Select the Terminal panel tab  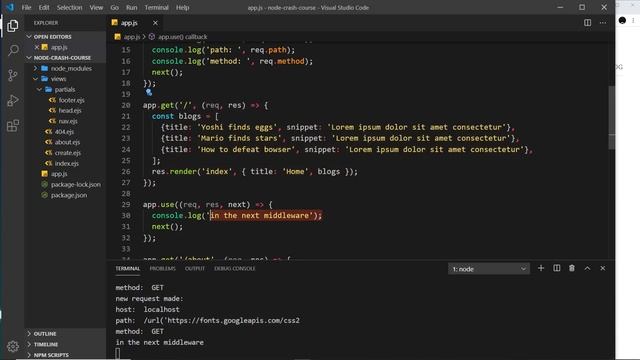point(127,269)
